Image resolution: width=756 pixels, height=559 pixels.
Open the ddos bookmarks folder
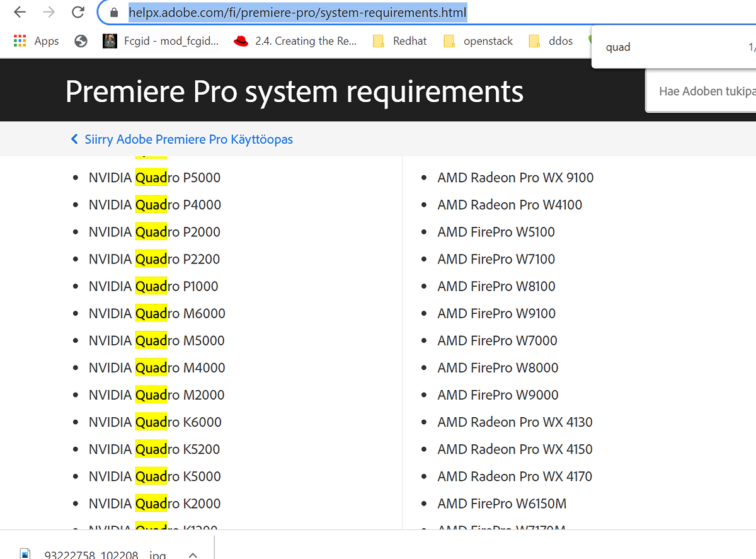coord(551,41)
